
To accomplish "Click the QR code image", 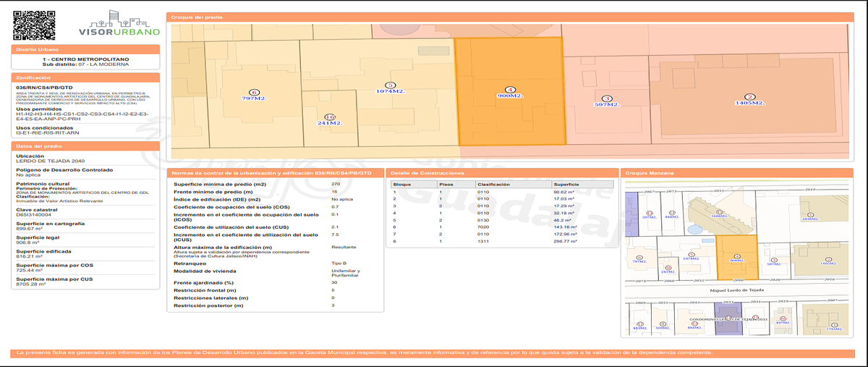I will coord(34,25).
